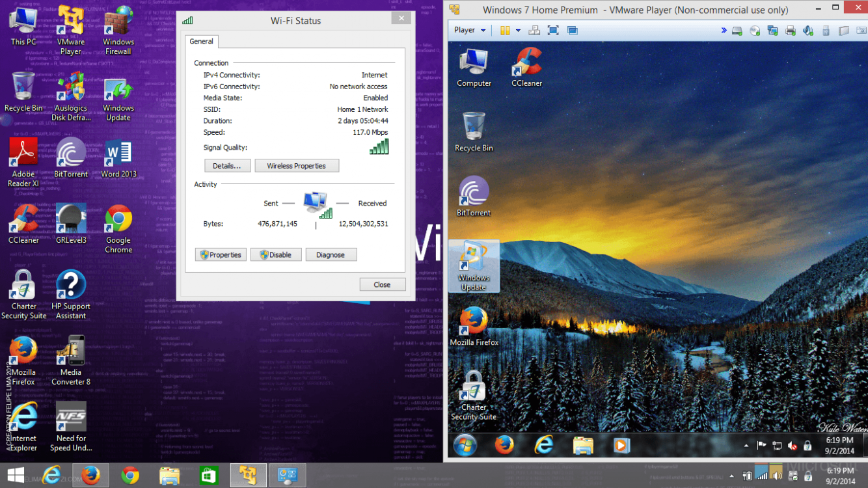The height and width of the screenshot is (488, 868).
Task: Click the printer device icon in VMware toolbar
Action: [791, 31]
